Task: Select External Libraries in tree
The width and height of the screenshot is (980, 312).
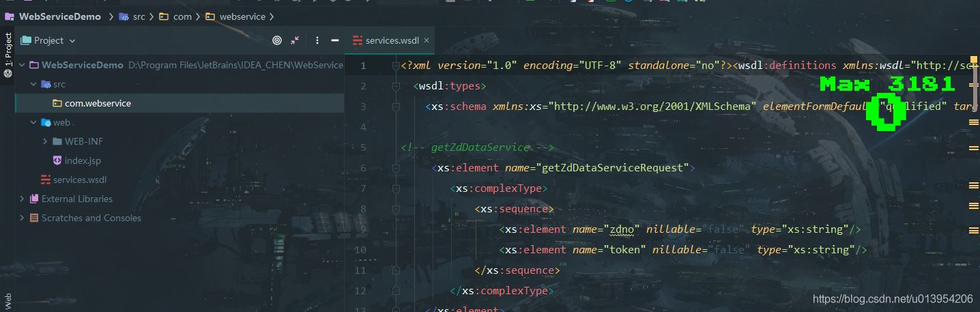Action: coord(77,199)
